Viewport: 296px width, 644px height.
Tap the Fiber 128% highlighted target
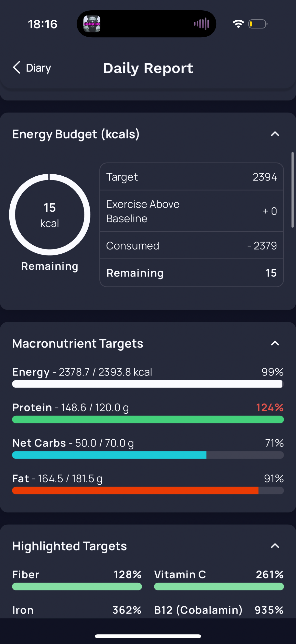(x=77, y=579)
